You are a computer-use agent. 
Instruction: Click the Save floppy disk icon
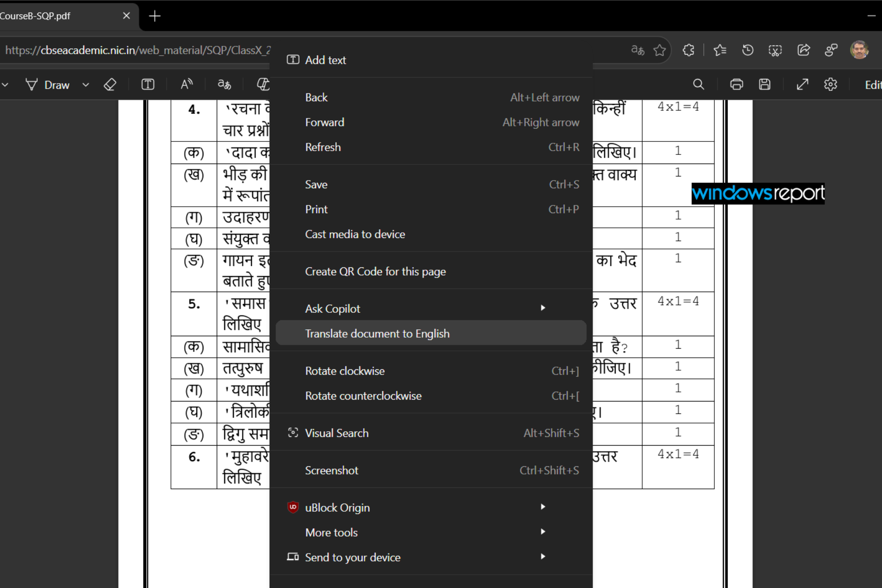[x=764, y=85]
